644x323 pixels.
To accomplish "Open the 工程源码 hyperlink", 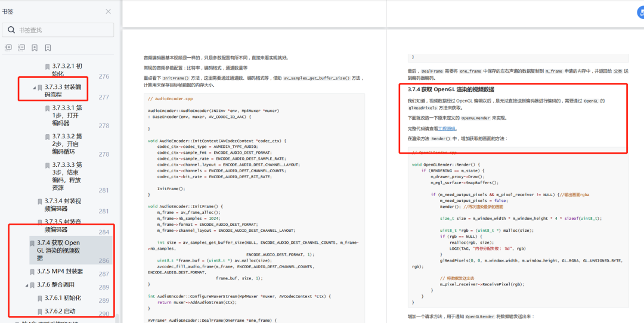I will 447,129.
